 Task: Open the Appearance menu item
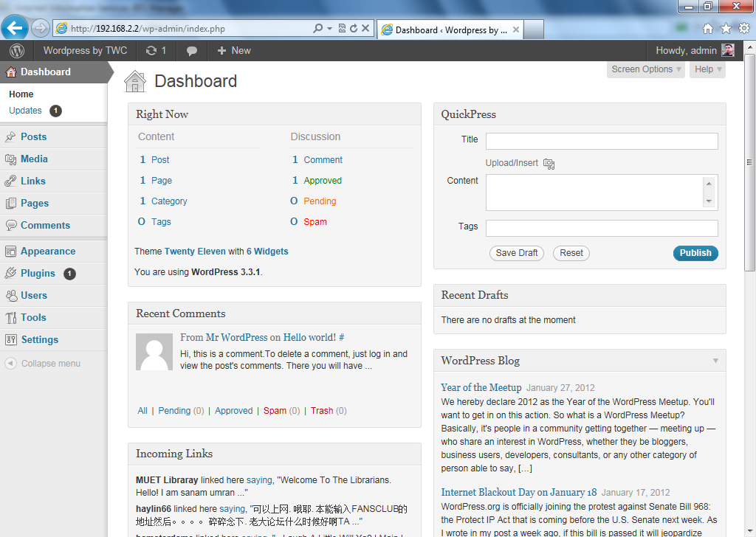point(48,252)
